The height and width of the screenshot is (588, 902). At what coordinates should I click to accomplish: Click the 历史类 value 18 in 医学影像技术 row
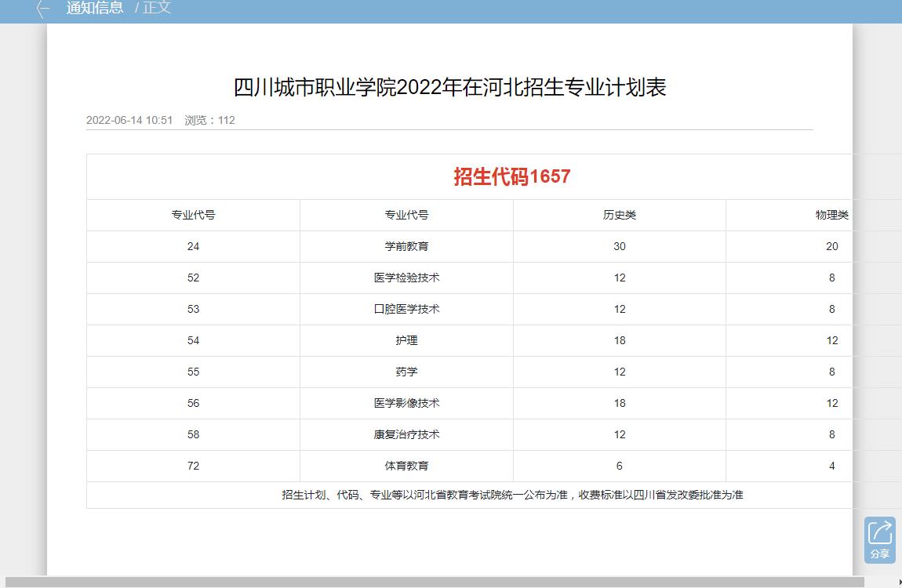[620, 403]
